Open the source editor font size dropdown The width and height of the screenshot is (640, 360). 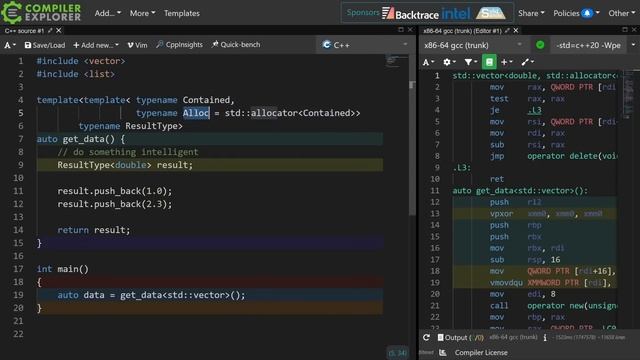tap(10, 45)
